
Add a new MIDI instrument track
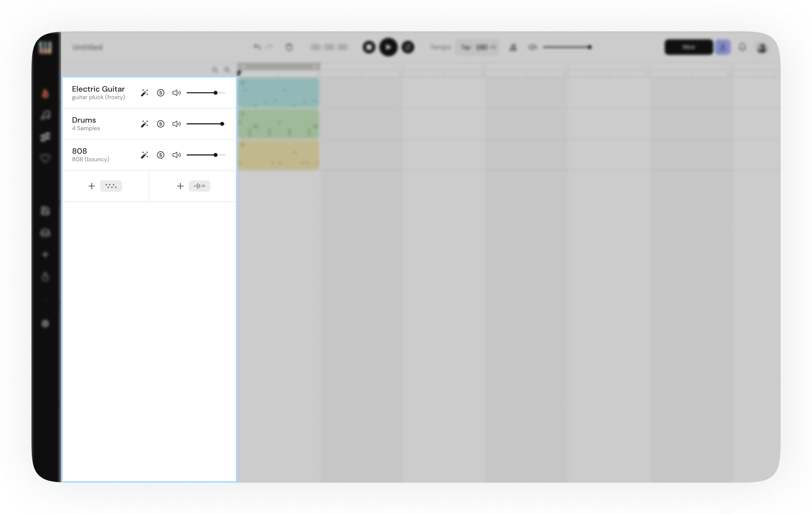click(105, 186)
